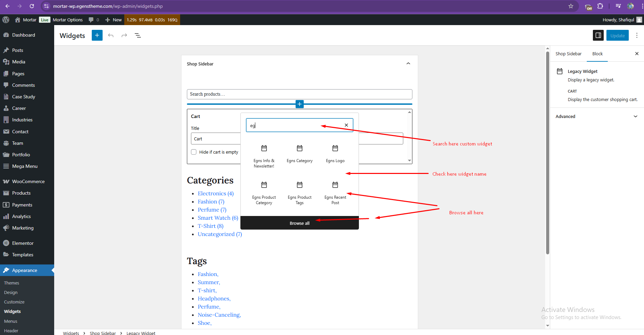Select the Egns Category widget
This screenshot has height=335, width=644.
click(x=300, y=154)
